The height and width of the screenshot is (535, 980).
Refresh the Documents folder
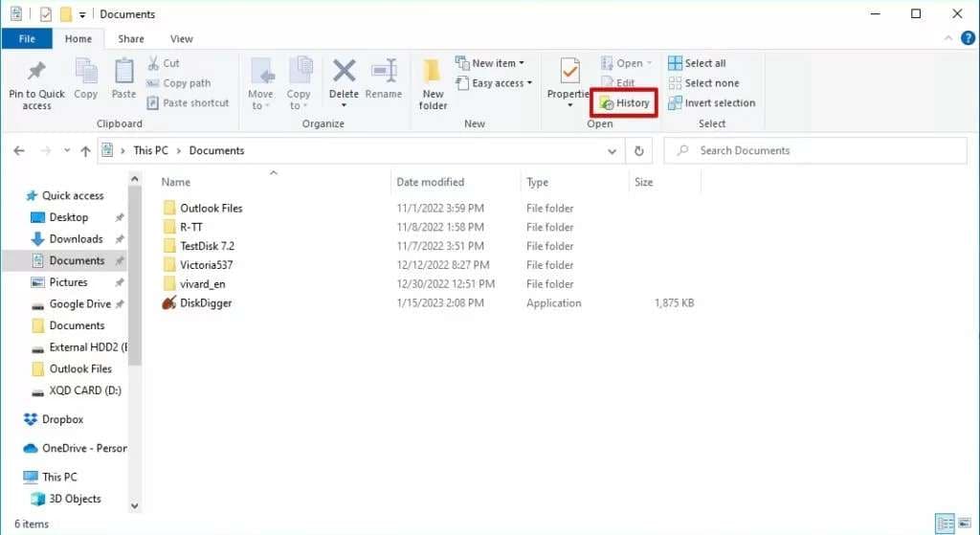coord(638,151)
